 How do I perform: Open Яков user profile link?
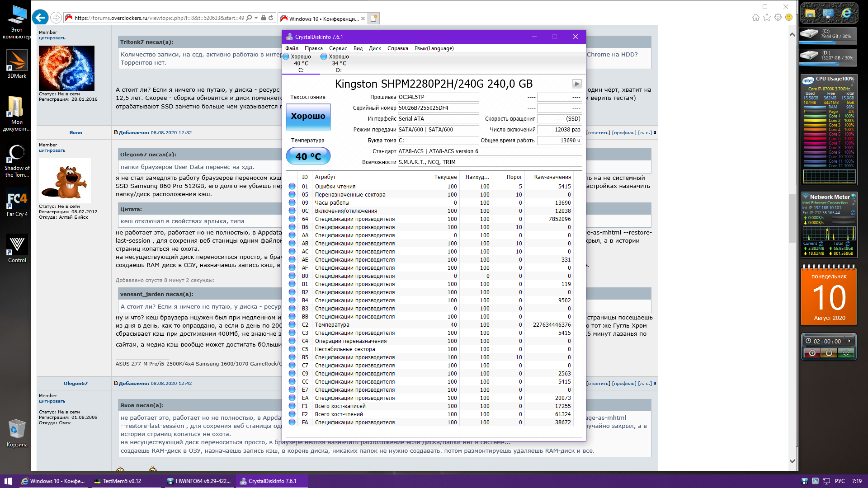click(x=75, y=132)
